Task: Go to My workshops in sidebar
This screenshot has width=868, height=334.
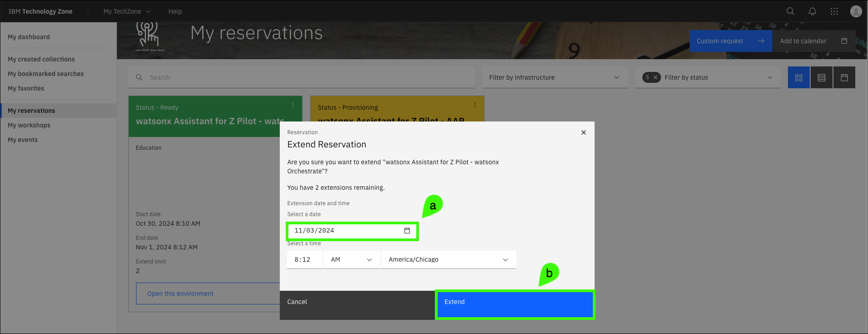Action: coord(29,125)
